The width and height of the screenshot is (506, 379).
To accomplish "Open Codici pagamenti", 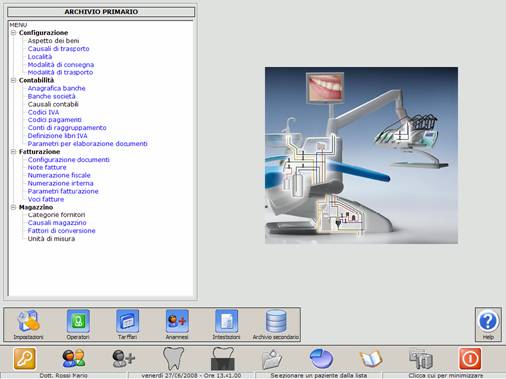I will pyautogui.click(x=54, y=120).
